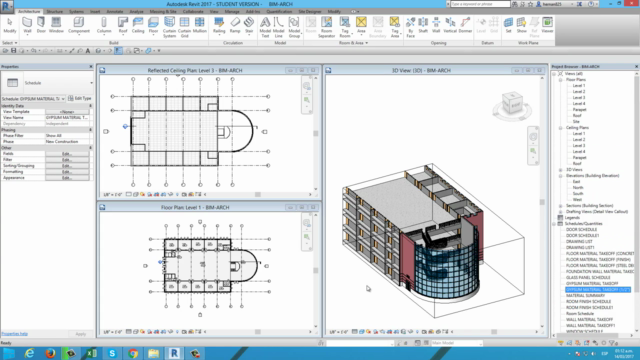Image resolution: width=640 pixels, height=360 pixels.
Task: Expand the Room & Area panel dropdown
Action: tap(353, 43)
